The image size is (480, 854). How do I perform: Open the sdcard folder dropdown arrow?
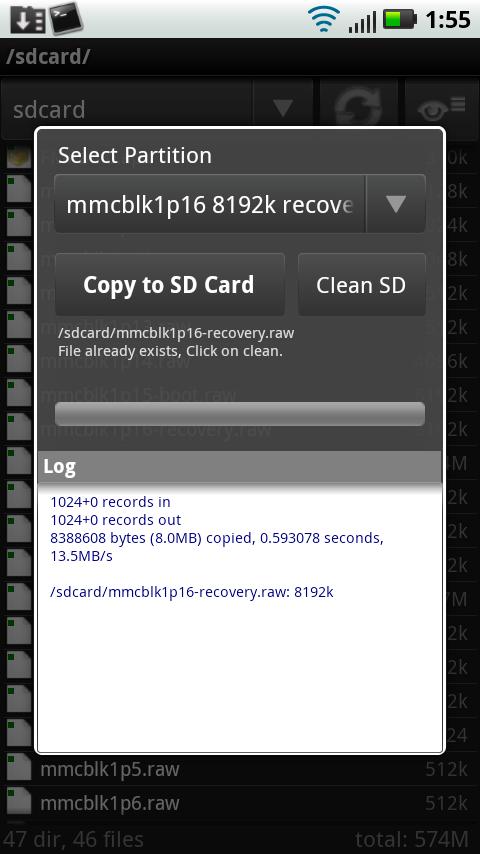pyautogui.click(x=283, y=108)
